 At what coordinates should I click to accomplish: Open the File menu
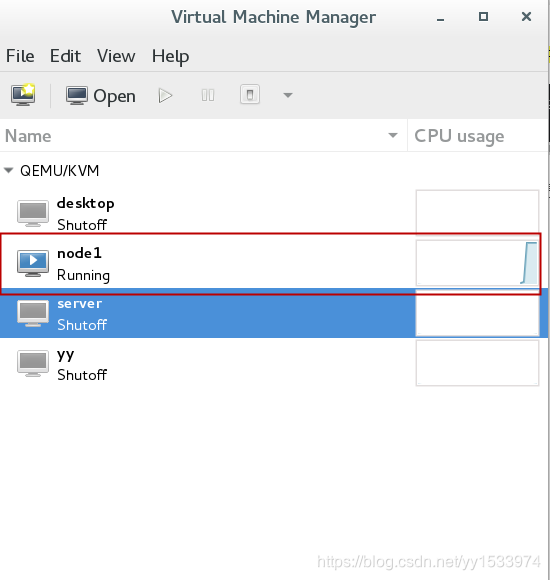20,56
